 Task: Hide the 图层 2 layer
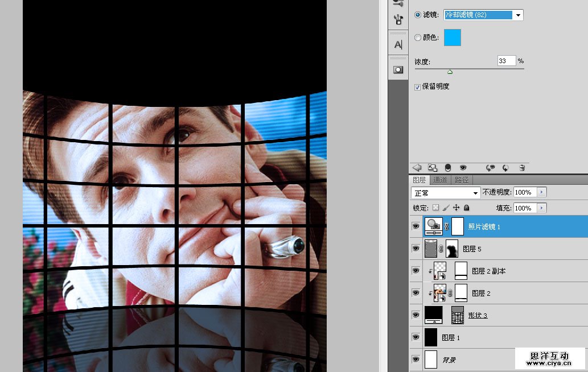point(416,292)
